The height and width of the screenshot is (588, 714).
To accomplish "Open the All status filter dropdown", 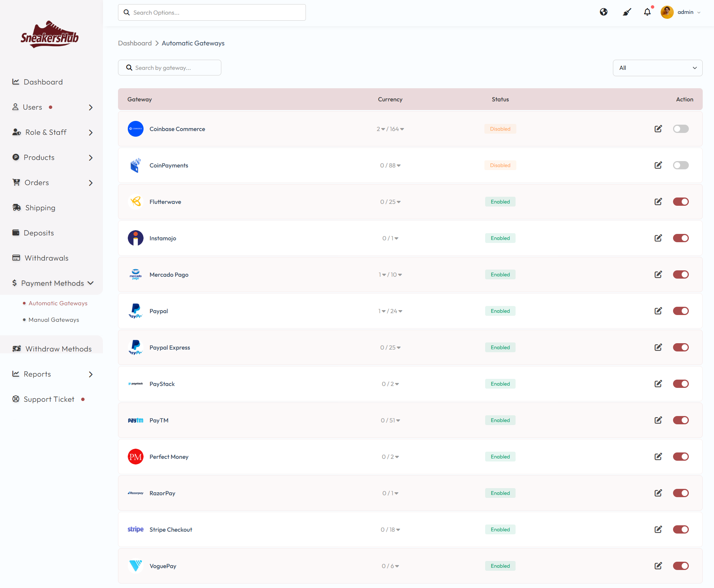I will coord(657,68).
